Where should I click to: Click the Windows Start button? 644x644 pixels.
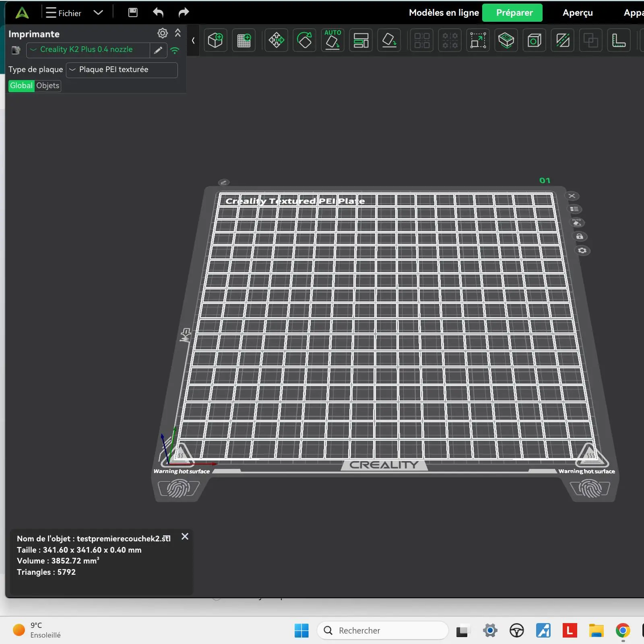click(x=301, y=630)
